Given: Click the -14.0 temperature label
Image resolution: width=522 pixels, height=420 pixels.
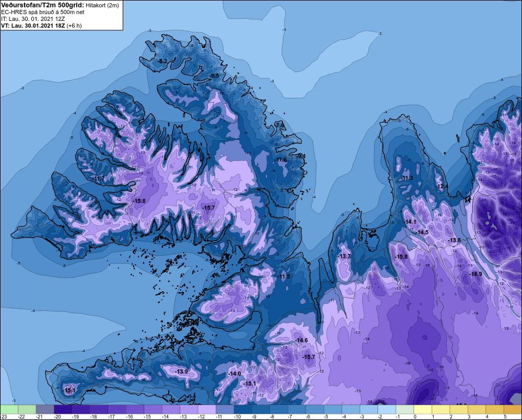Looking at the screenshot, I should 234,374.
